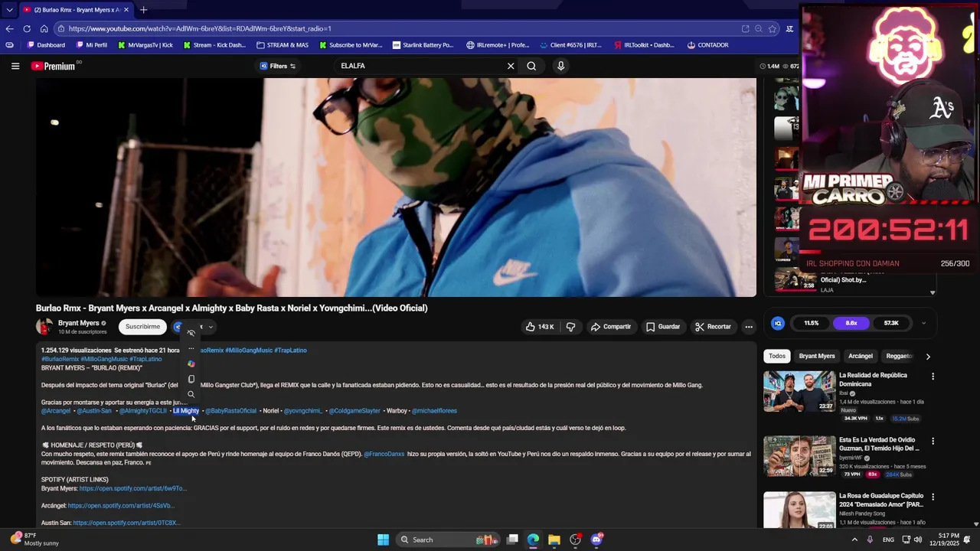Save video with the Guardar button

(x=663, y=327)
